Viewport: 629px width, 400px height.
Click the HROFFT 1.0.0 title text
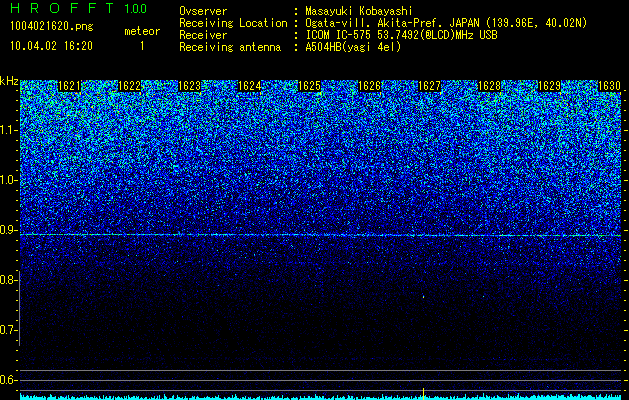click(79, 8)
